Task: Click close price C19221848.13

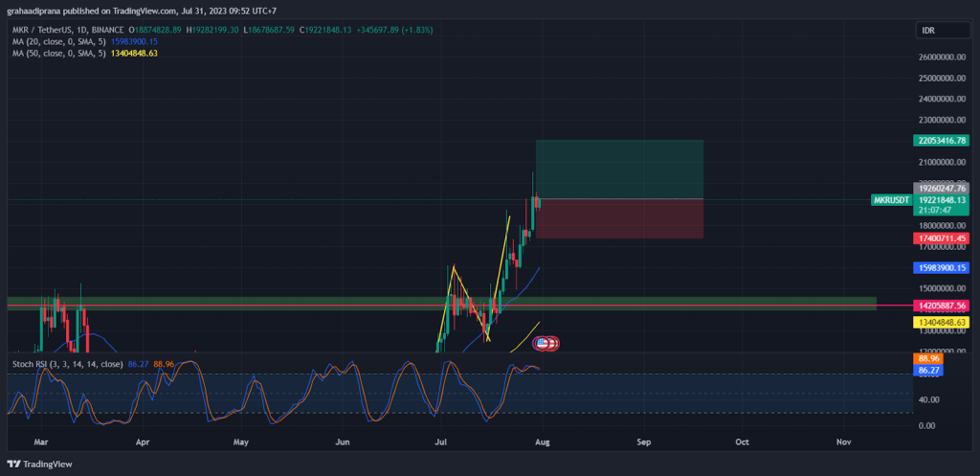Action: click(x=325, y=30)
